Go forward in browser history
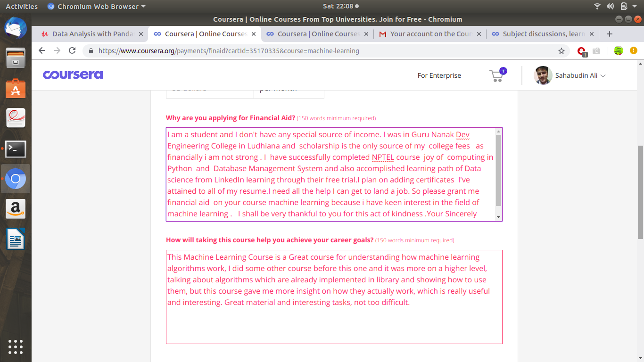Image resolution: width=644 pixels, height=362 pixels. click(57, 50)
